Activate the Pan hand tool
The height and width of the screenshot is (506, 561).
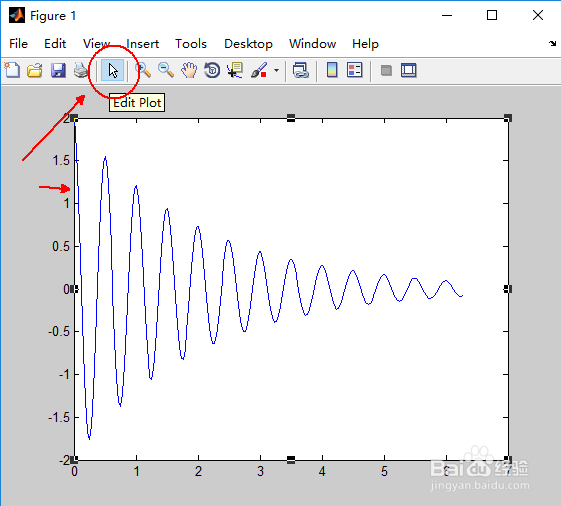coord(189,70)
